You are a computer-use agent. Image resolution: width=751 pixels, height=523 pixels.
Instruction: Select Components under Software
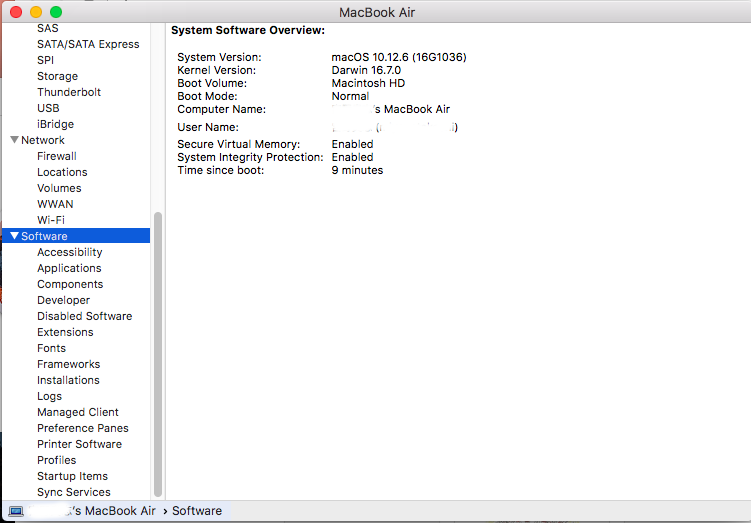[70, 284]
